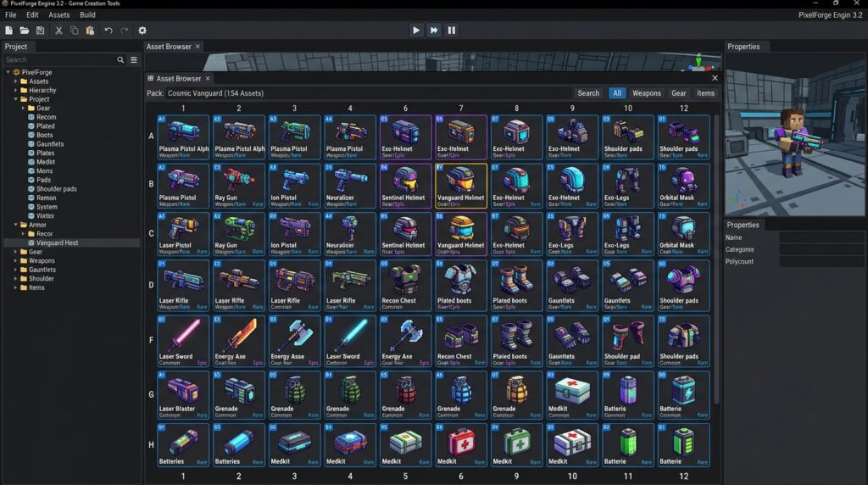Expand the Gauntlets folder in tree
The image size is (868, 485).
click(x=15, y=270)
